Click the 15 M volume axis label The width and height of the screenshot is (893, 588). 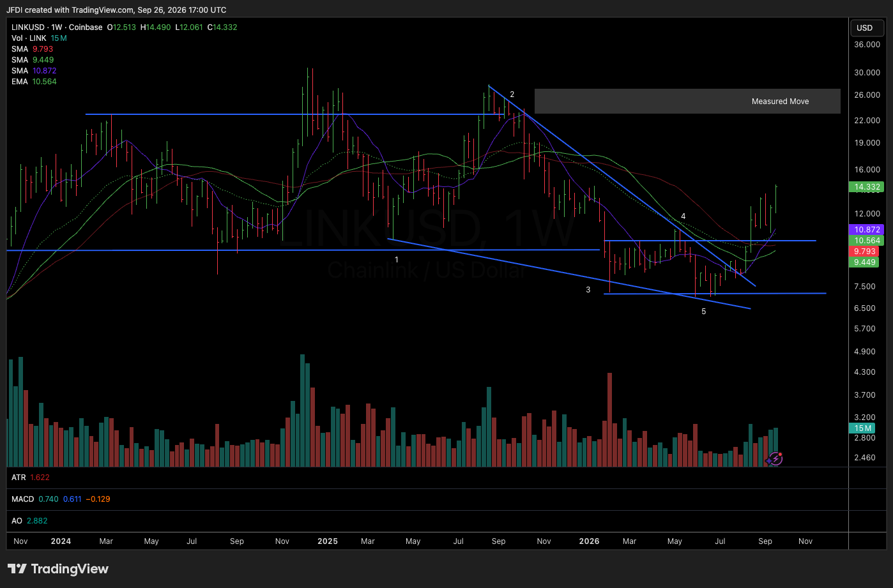863,428
